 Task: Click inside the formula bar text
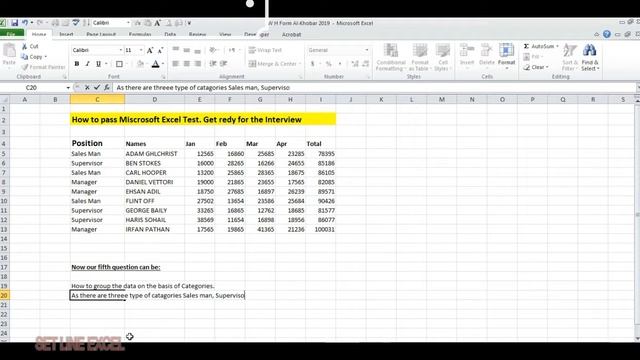[x=203, y=87]
